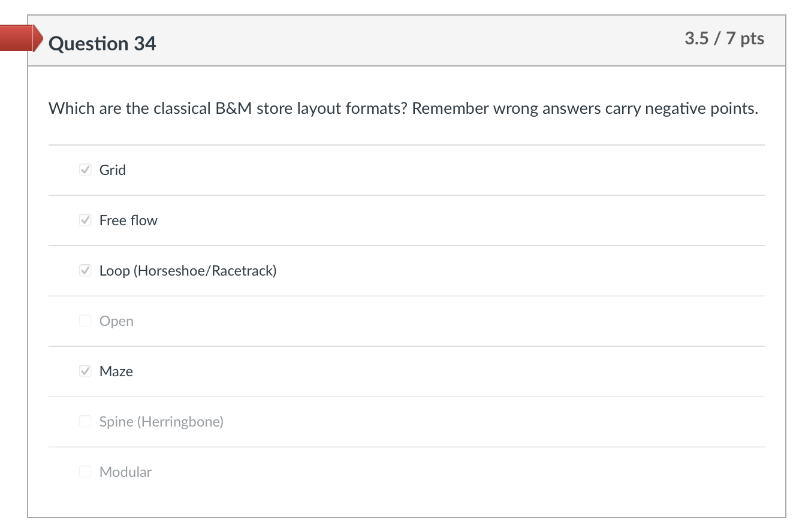The image size is (802, 532).
Task: Enable the Spine (Herringbone) checkbox
Action: click(85, 421)
